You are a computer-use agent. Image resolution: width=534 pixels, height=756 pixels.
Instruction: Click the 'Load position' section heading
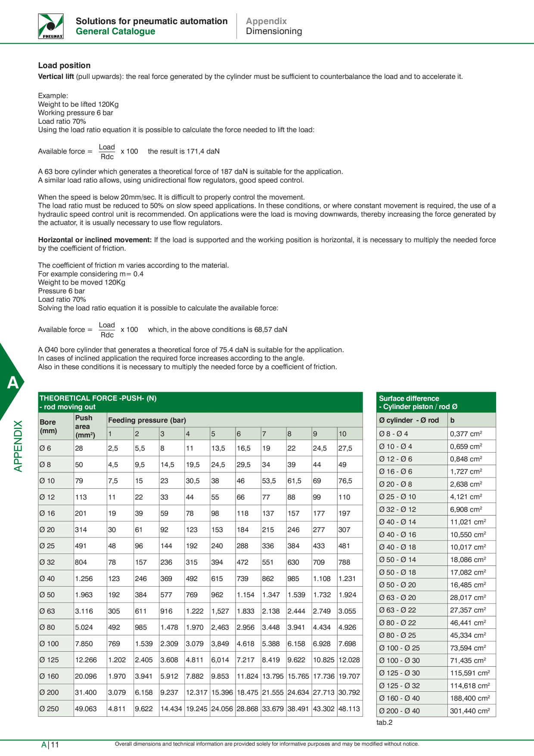(x=64, y=66)
